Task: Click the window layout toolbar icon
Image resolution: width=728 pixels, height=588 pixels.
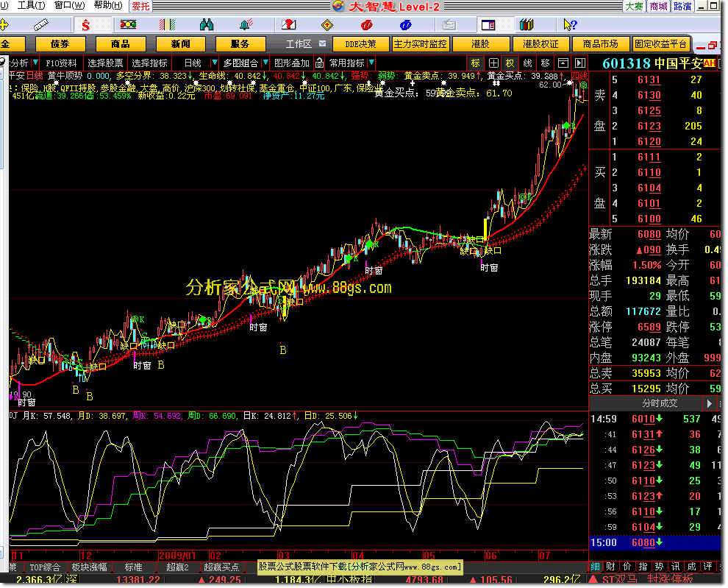Action: (x=488, y=24)
